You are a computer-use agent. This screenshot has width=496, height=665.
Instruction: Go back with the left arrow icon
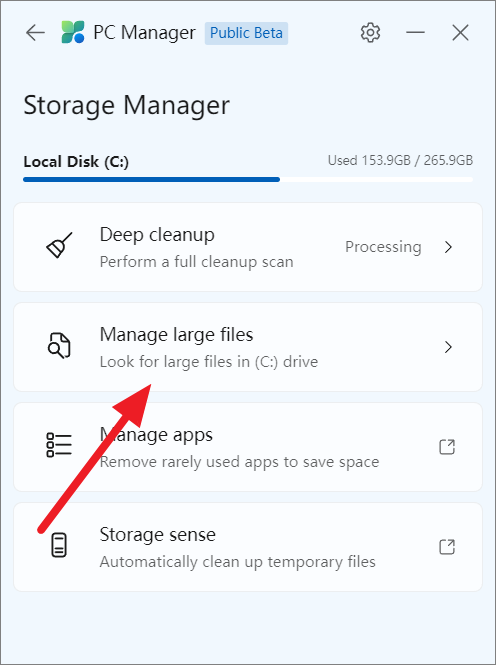(35, 33)
